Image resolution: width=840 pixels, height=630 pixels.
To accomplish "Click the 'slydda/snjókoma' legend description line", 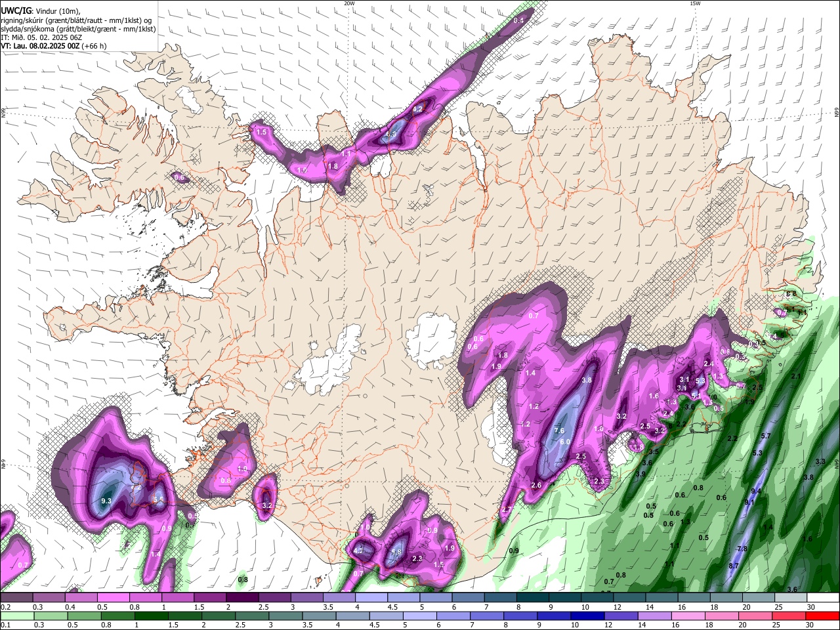I will 78,29.
